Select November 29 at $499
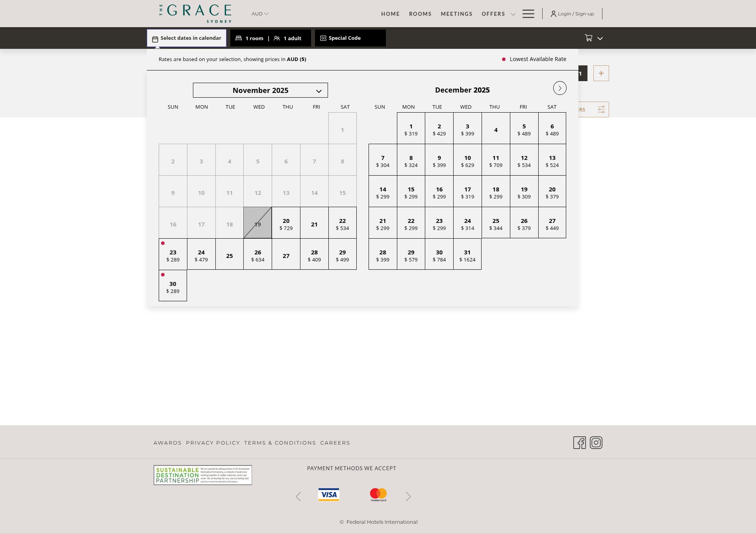The width and height of the screenshot is (756, 534). point(343,254)
